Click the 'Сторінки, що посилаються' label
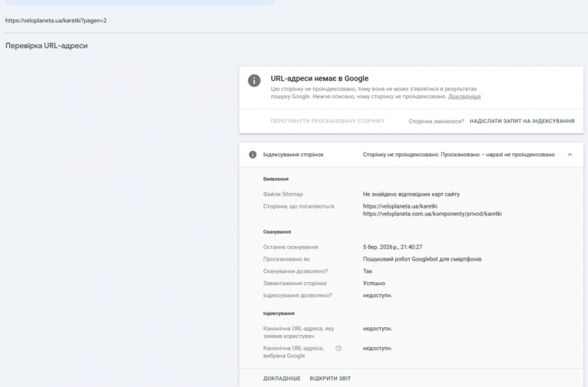588x387 pixels. [299, 206]
